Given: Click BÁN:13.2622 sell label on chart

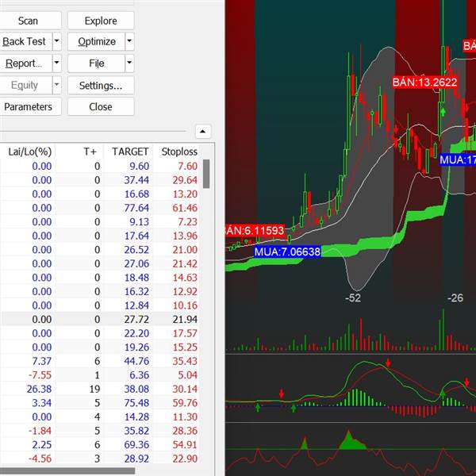Looking at the screenshot, I should [x=424, y=83].
